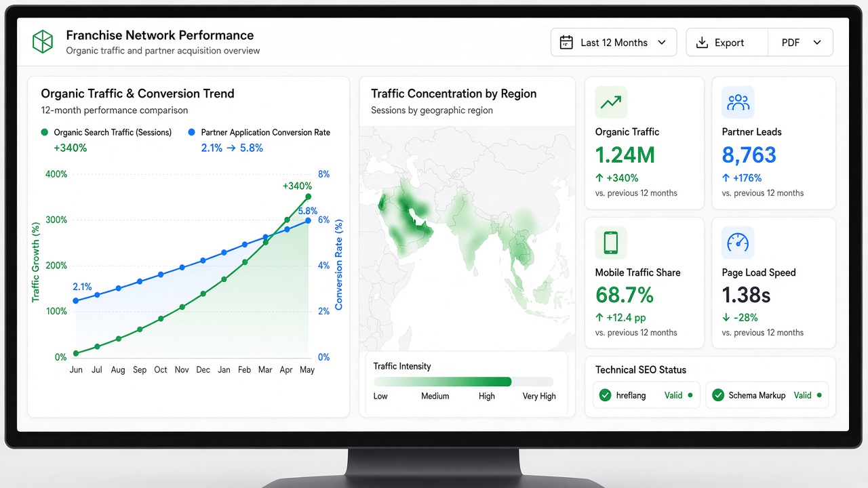Click the green cube logo icon
Screen dimensions: 868x488
pos(43,41)
